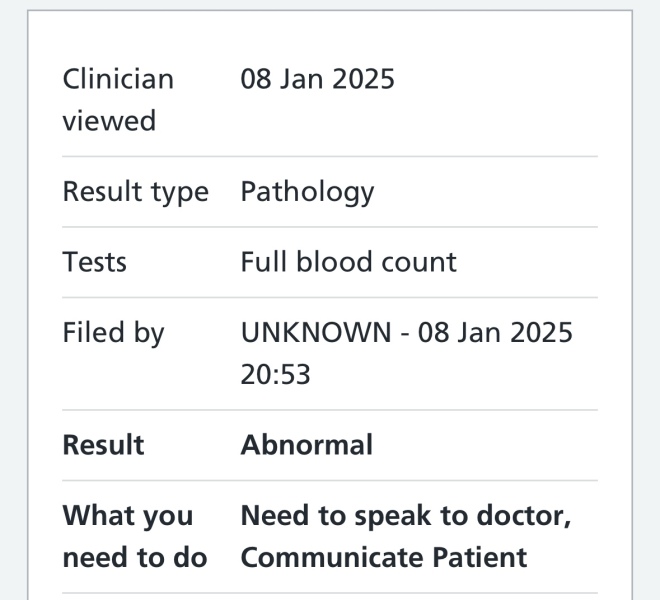Click the 'Tests' row label

click(95, 262)
